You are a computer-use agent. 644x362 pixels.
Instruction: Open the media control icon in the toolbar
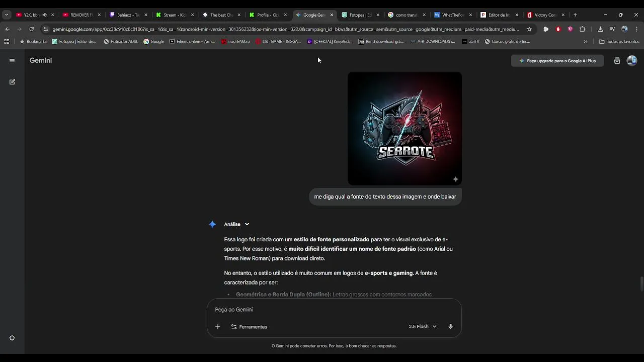click(612, 29)
